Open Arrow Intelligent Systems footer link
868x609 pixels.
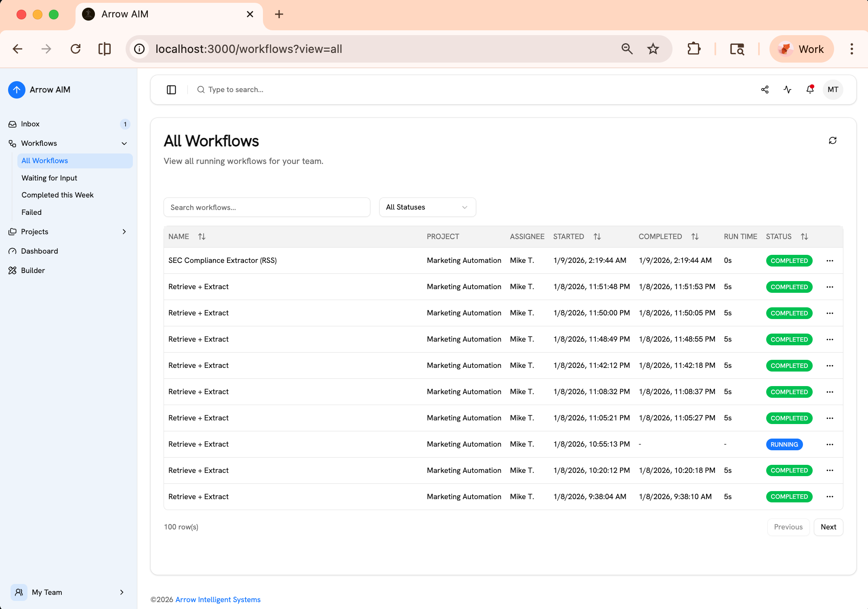(x=218, y=600)
